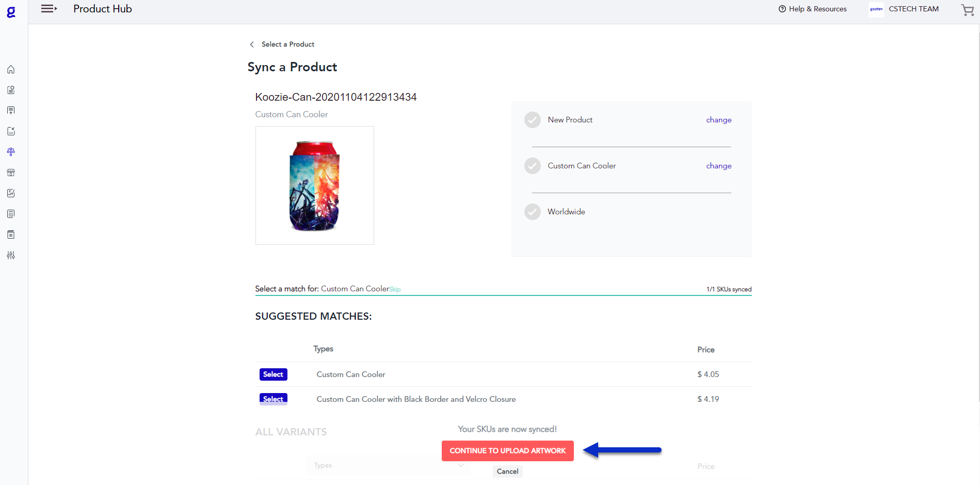Click the change link for New Product
This screenshot has width=980, height=485.
718,120
